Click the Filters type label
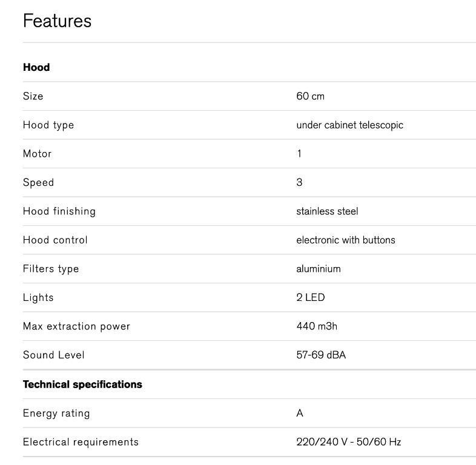This screenshot has height=465, width=476. coord(51,269)
